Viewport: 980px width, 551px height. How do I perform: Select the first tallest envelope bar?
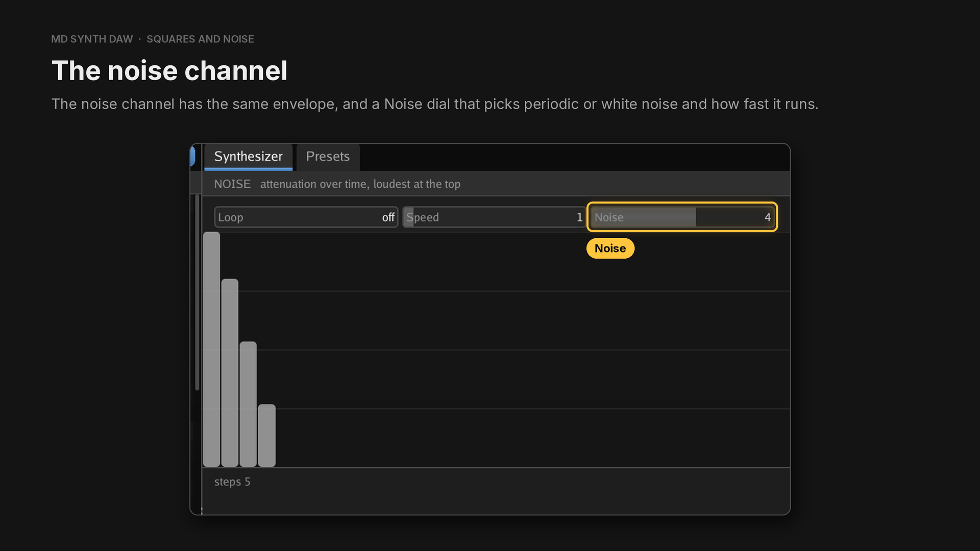coord(212,349)
